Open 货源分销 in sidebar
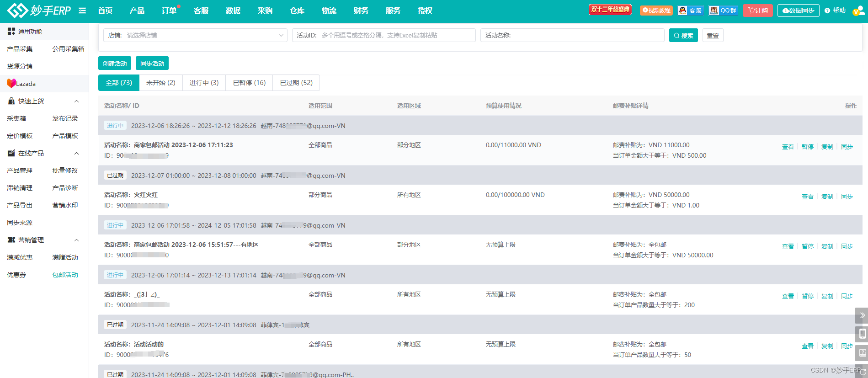This screenshot has width=868, height=378. (20, 66)
